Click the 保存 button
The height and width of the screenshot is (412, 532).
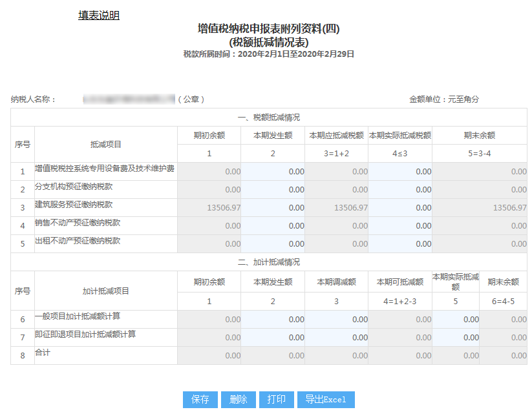(200, 400)
